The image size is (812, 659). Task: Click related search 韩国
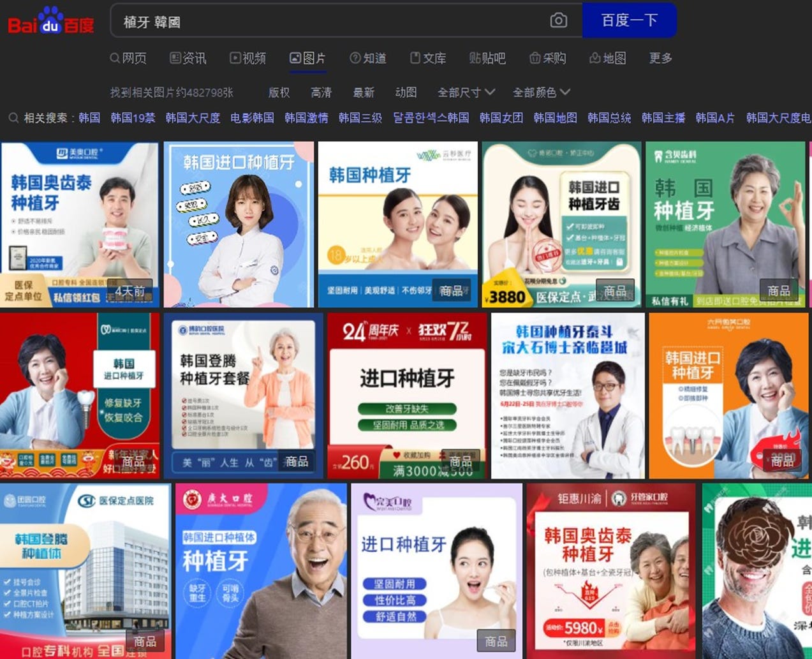(89, 118)
